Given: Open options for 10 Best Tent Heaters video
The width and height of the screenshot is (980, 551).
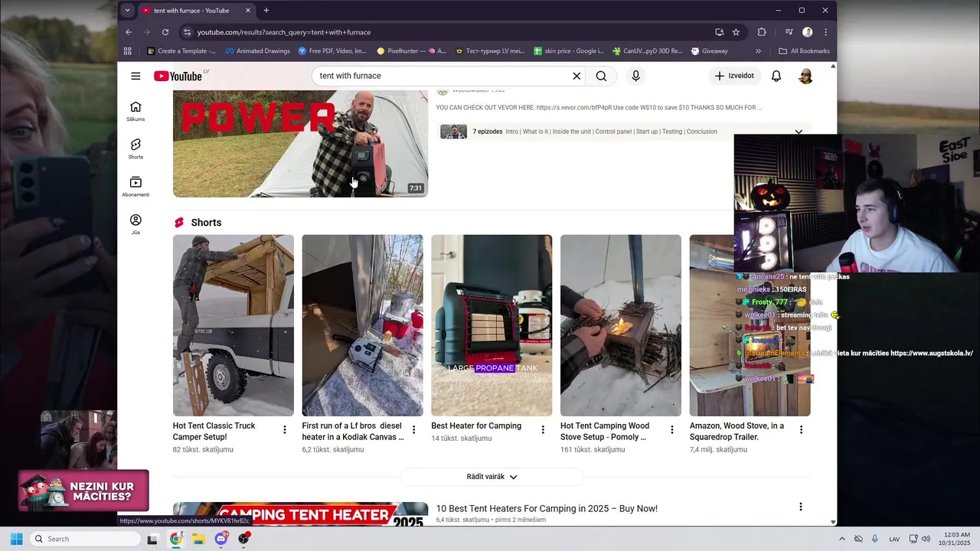Looking at the screenshot, I should point(801,507).
